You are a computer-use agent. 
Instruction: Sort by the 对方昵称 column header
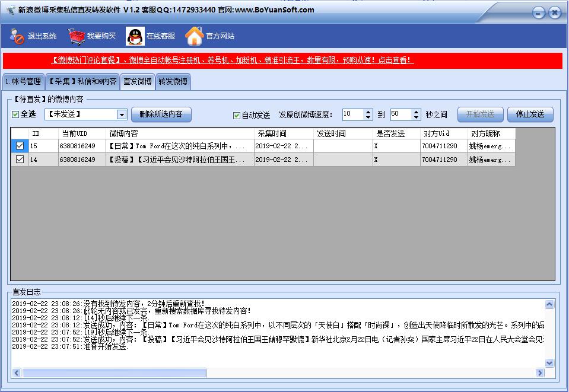click(x=491, y=133)
